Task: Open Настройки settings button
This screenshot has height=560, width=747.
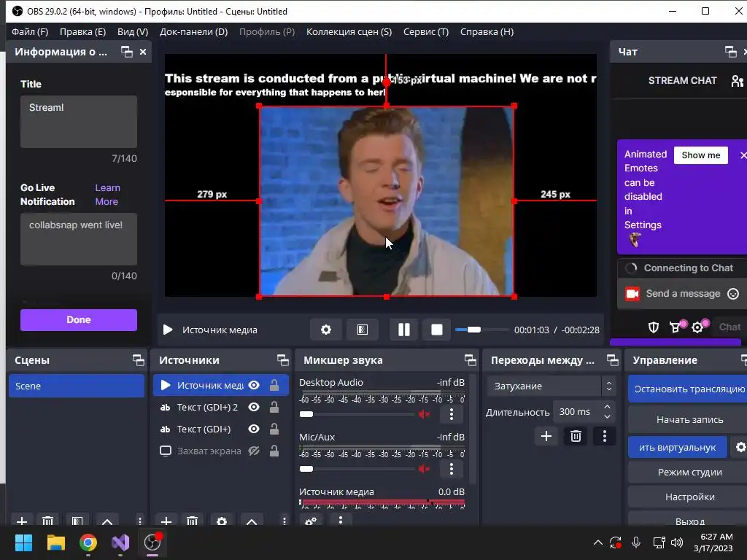Action: point(688,497)
